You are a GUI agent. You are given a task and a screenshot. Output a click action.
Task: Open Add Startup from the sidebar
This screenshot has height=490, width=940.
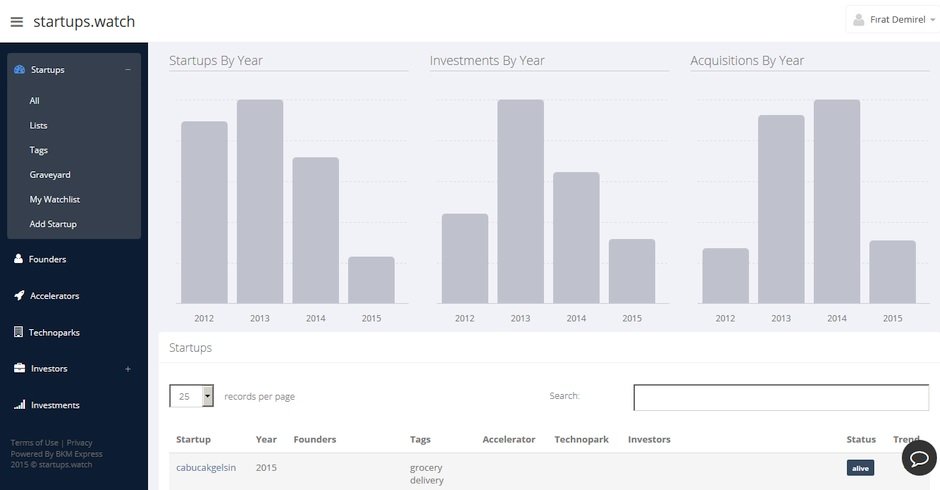click(53, 224)
